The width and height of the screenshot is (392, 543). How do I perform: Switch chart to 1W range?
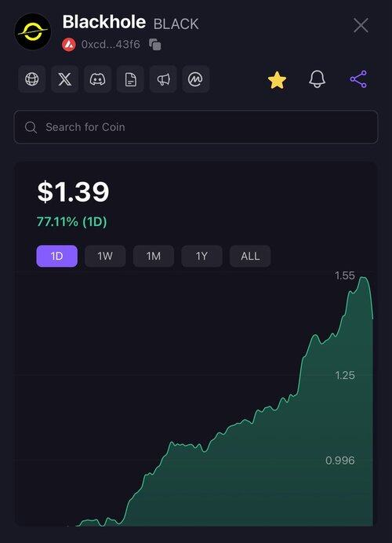(x=105, y=257)
